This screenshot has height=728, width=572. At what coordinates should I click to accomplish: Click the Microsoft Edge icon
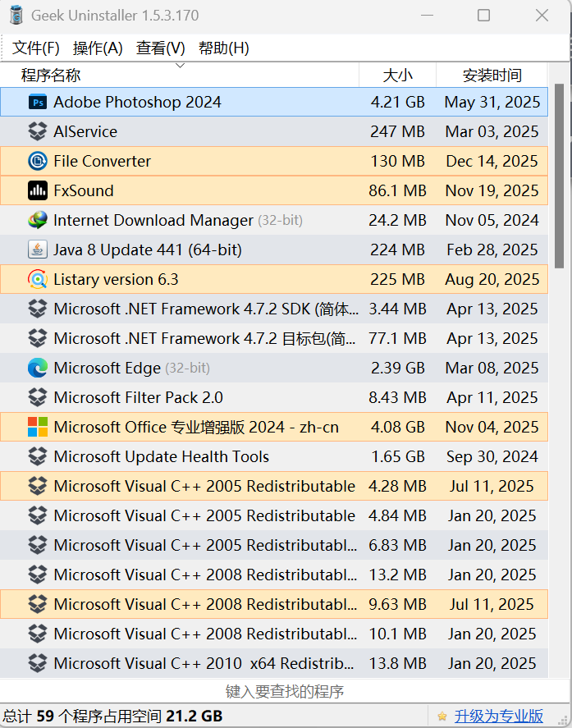coord(38,368)
